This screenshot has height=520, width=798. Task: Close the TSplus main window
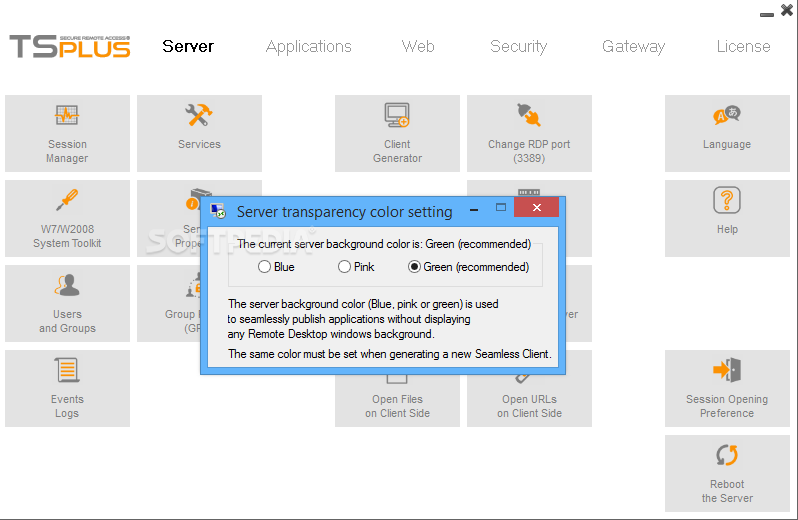(x=787, y=10)
